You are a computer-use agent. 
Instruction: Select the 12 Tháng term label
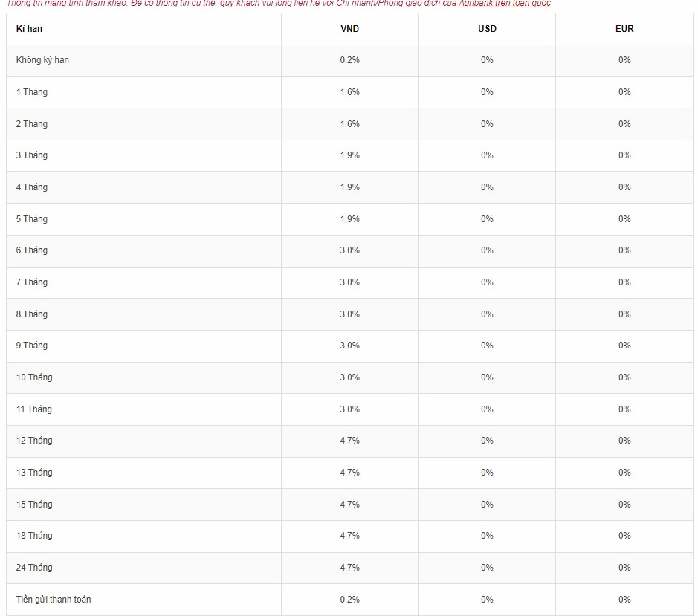pos(34,441)
